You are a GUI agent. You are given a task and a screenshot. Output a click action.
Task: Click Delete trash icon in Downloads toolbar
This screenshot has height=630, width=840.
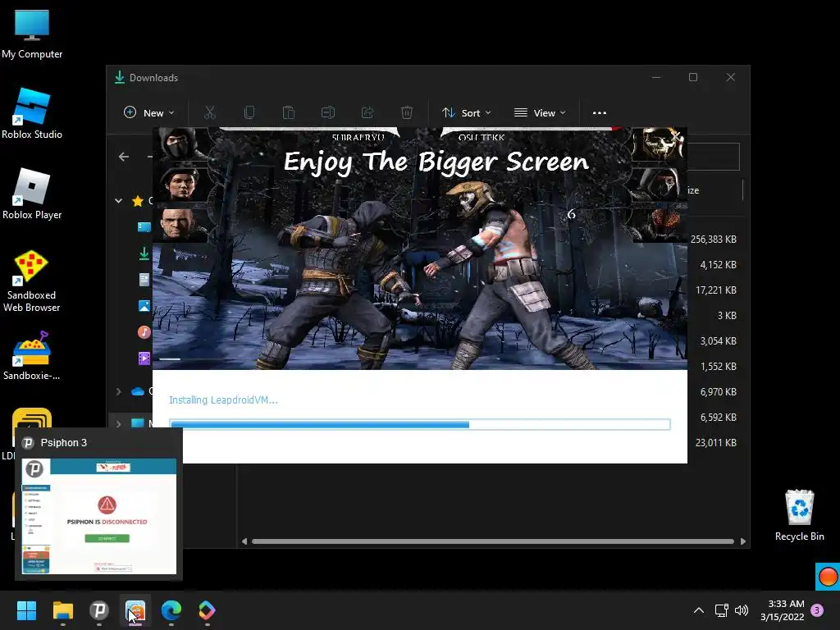[407, 112]
